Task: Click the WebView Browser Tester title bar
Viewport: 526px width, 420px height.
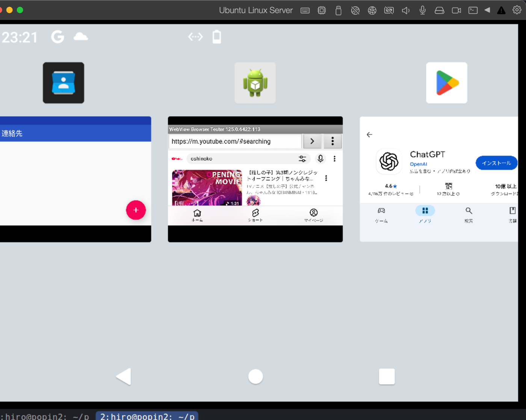Action: click(x=255, y=129)
